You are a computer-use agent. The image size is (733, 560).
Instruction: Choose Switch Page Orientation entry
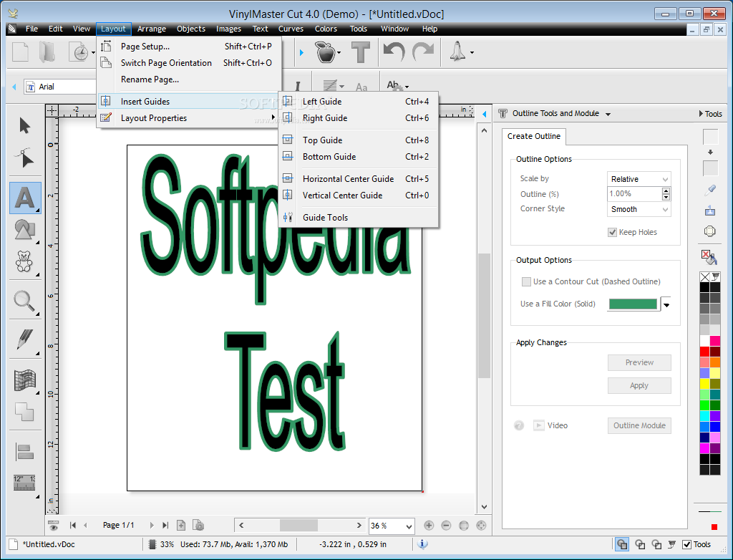click(189, 63)
